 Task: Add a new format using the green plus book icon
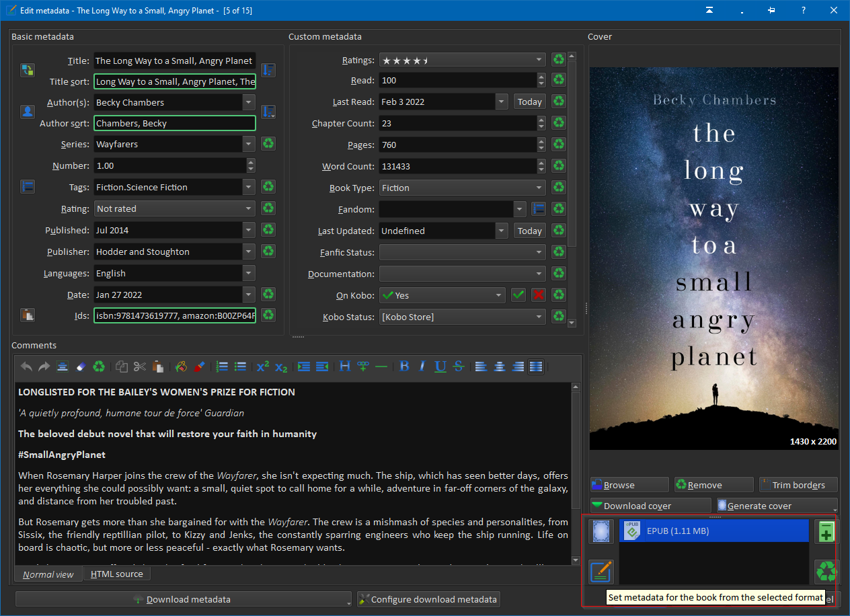coord(826,532)
